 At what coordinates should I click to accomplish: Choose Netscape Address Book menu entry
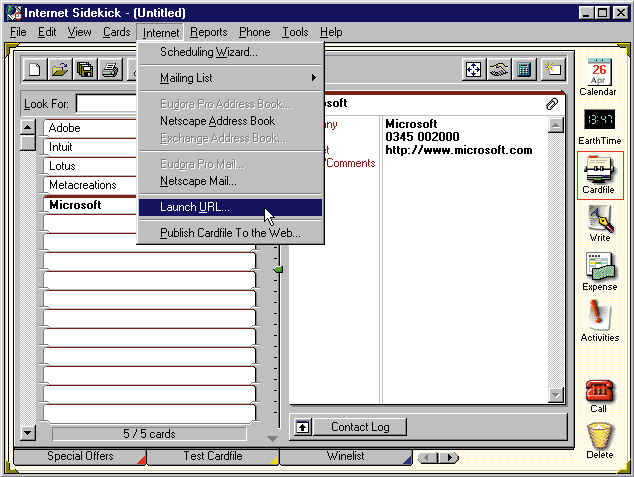(217, 121)
